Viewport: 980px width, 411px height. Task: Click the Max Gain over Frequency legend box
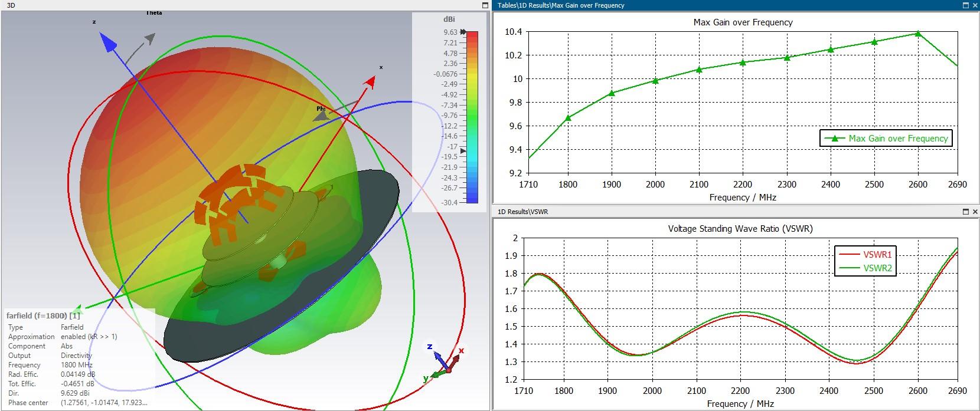(x=886, y=139)
